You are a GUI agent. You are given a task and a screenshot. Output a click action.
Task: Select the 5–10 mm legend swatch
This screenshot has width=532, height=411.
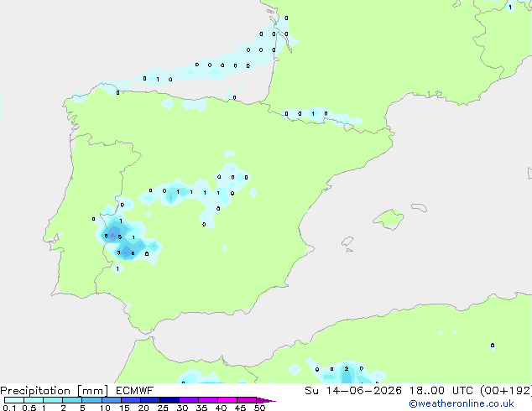91,400
